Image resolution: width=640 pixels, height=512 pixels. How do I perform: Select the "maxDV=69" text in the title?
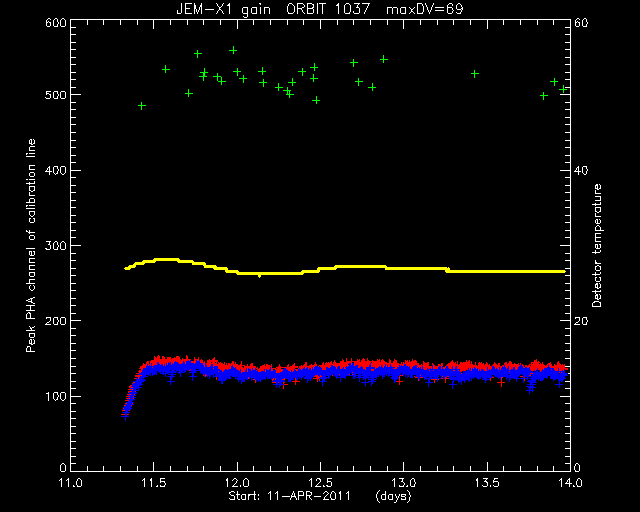[424, 9]
